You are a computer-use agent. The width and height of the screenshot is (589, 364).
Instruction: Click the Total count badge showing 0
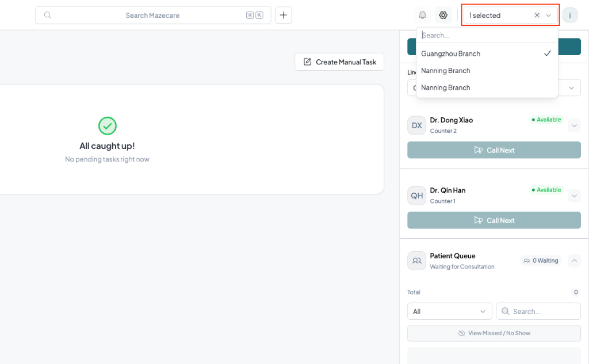[x=575, y=292]
